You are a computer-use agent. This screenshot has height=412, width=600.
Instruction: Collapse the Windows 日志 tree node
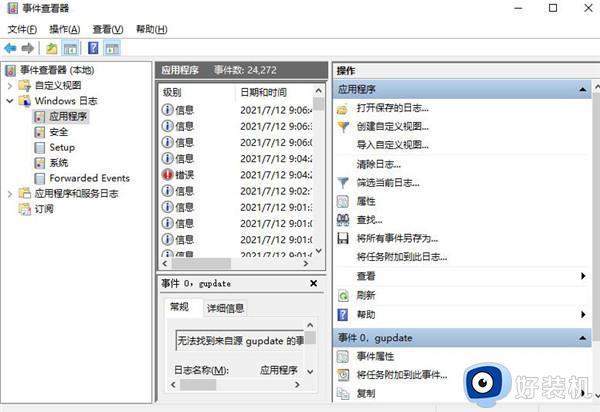[10, 101]
